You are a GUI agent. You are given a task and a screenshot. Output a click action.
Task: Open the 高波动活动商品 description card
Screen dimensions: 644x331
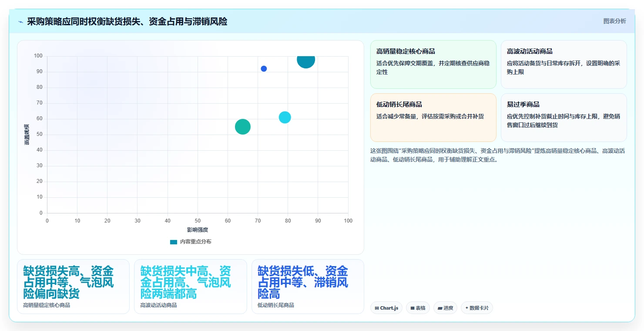pos(563,64)
